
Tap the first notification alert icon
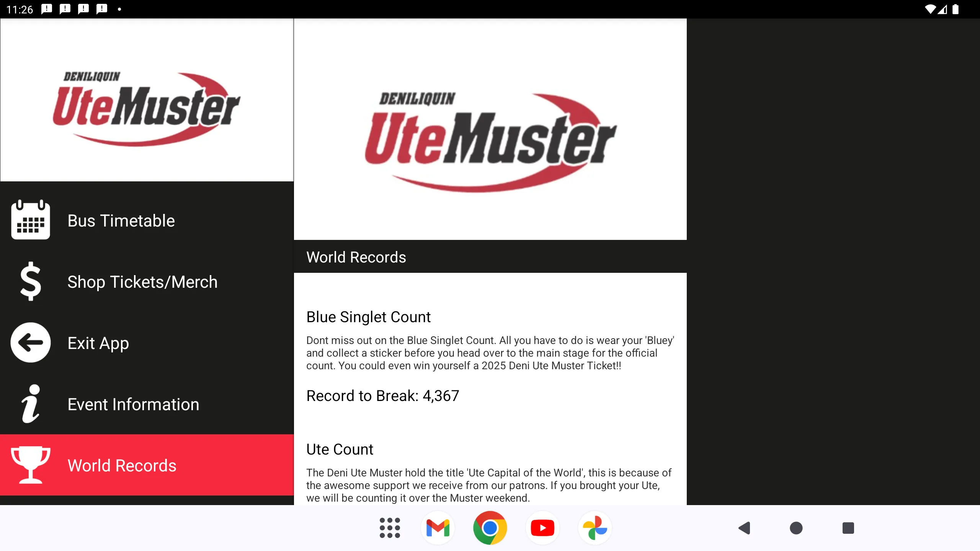click(47, 9)
